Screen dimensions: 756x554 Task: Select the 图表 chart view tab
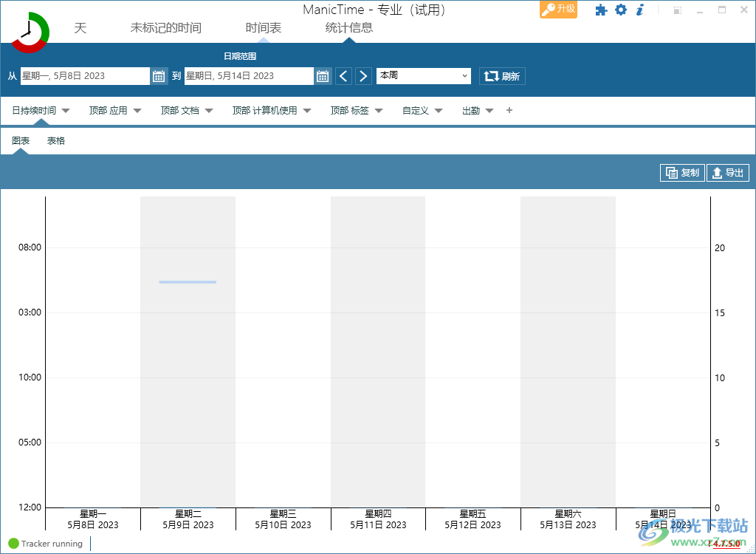click(x=21, y=141)
